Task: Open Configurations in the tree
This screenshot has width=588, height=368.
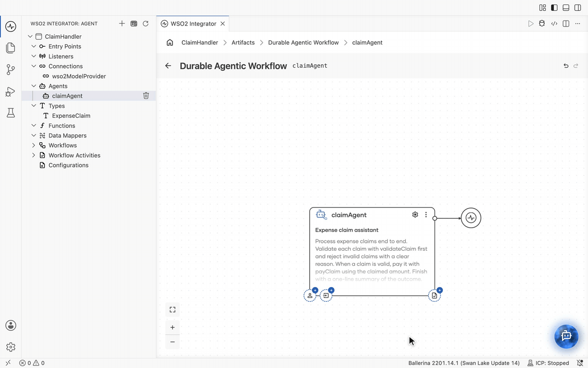Action: (x=69, y=165)
